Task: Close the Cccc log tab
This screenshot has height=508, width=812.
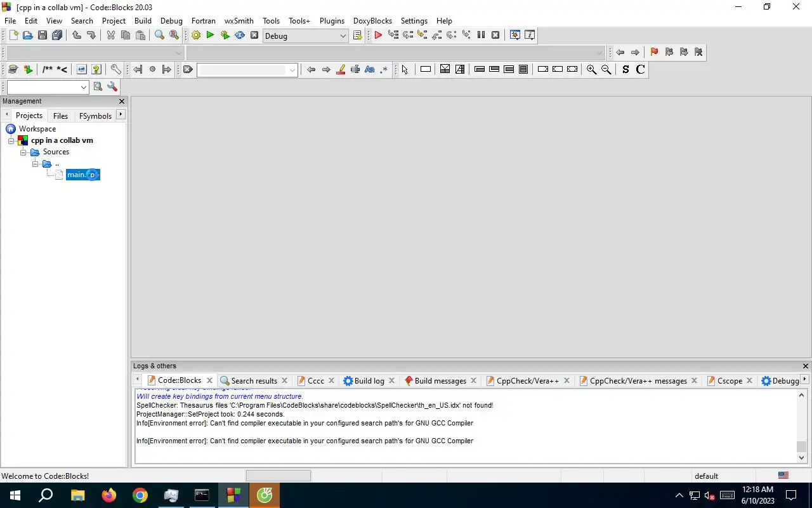Action: 331,380
